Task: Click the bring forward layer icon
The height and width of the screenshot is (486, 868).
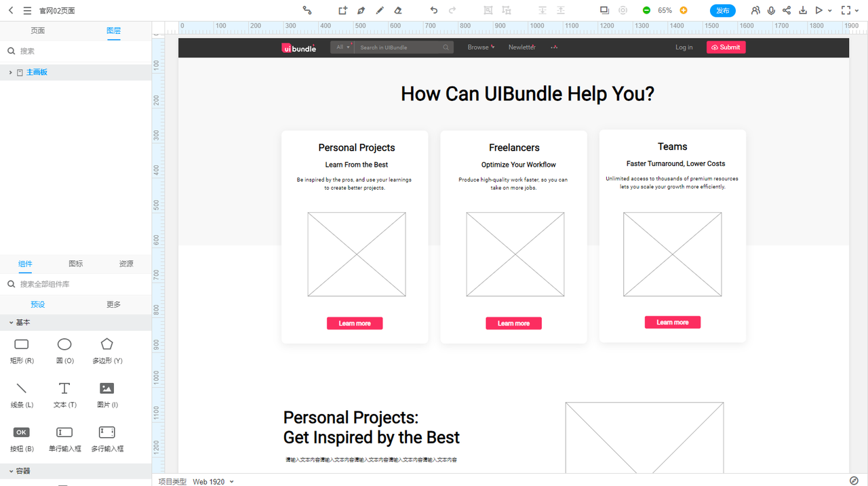Action: click(542, 10)
